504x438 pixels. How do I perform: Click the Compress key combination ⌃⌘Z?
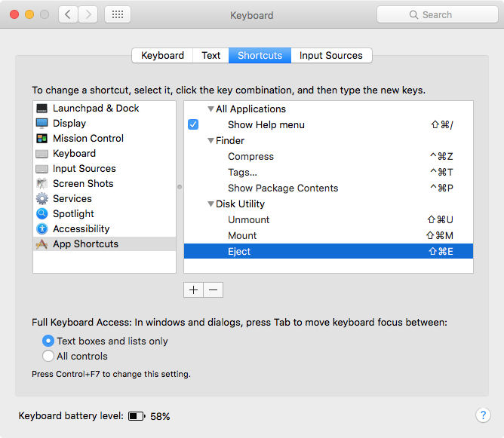(441, 156)
